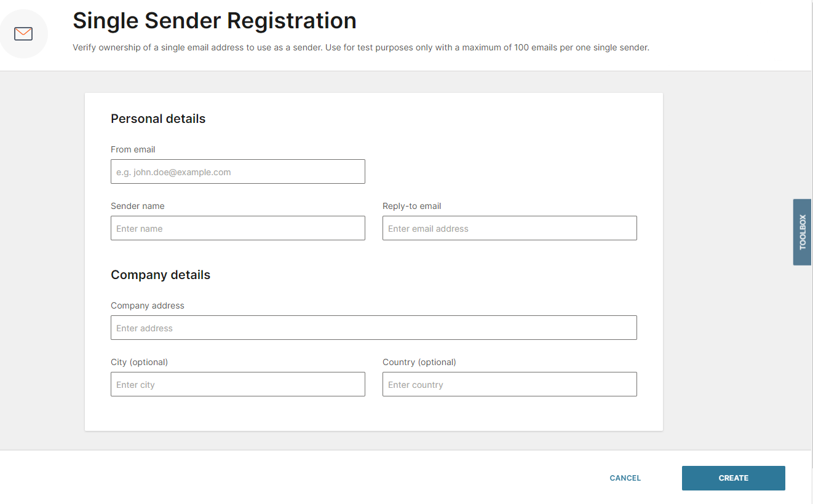The image size is (813, 504).
Task: Click the envelope icon beside the page title
Action: [23, 34]
